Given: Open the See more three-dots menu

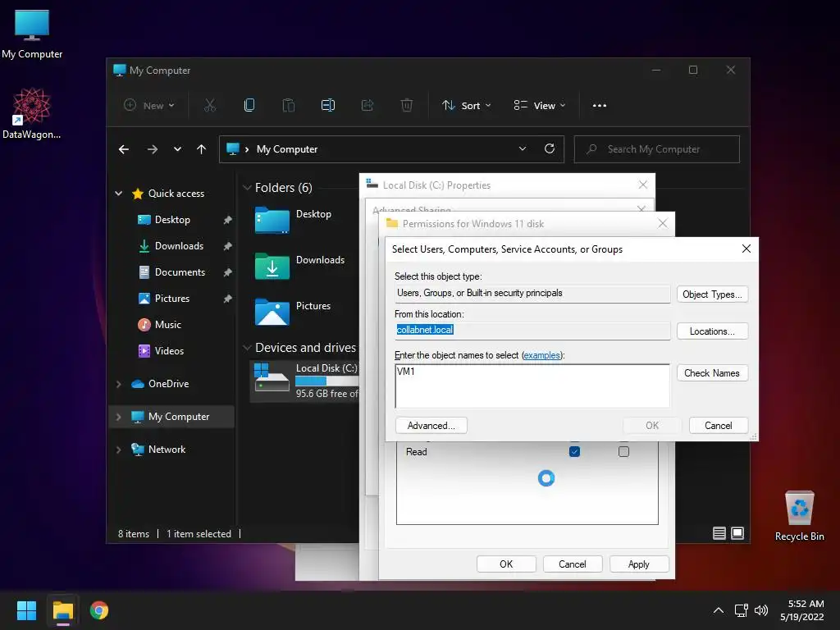Looking at the screenshot, I should pos(600,106).
